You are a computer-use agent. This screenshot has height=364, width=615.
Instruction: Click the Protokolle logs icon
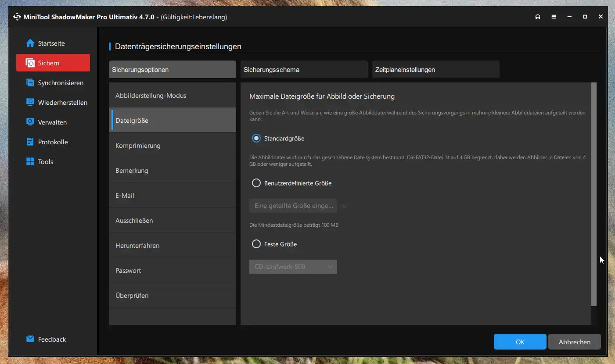(30, 142)
